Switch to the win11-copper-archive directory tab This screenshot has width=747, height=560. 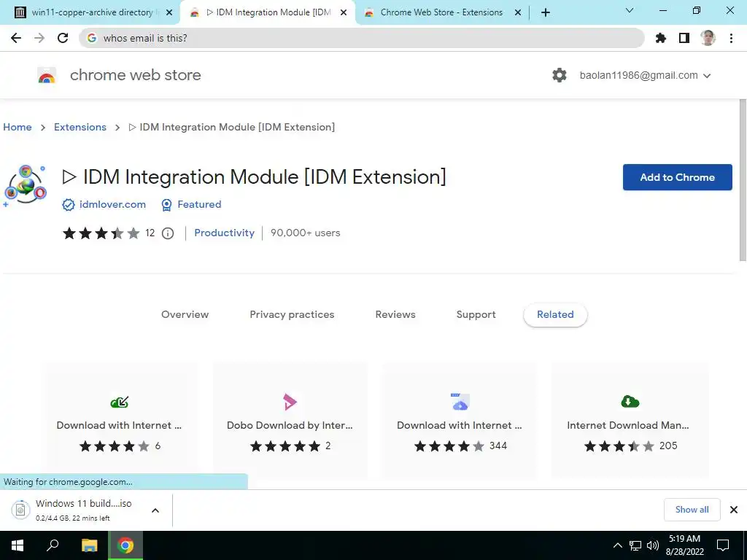point(90,12)
